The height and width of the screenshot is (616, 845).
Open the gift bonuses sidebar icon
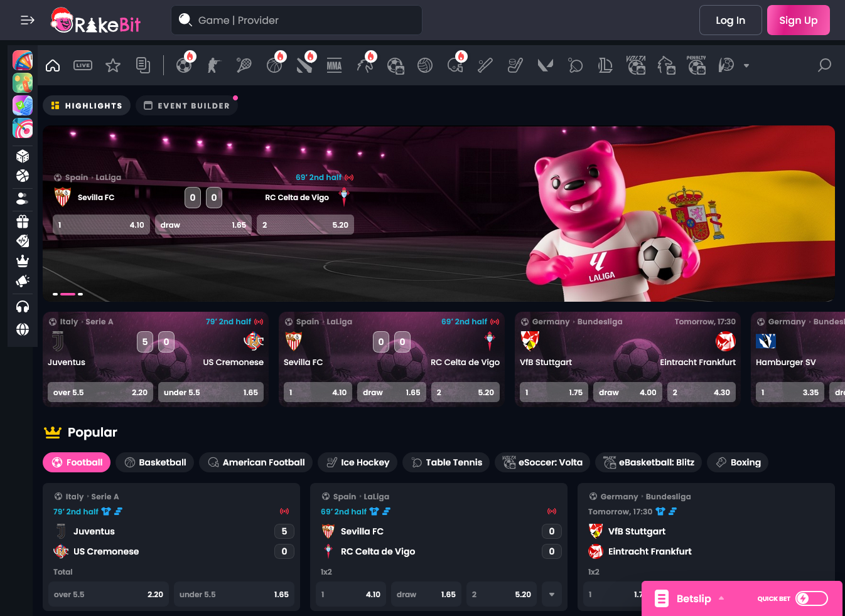pos(23,221)
